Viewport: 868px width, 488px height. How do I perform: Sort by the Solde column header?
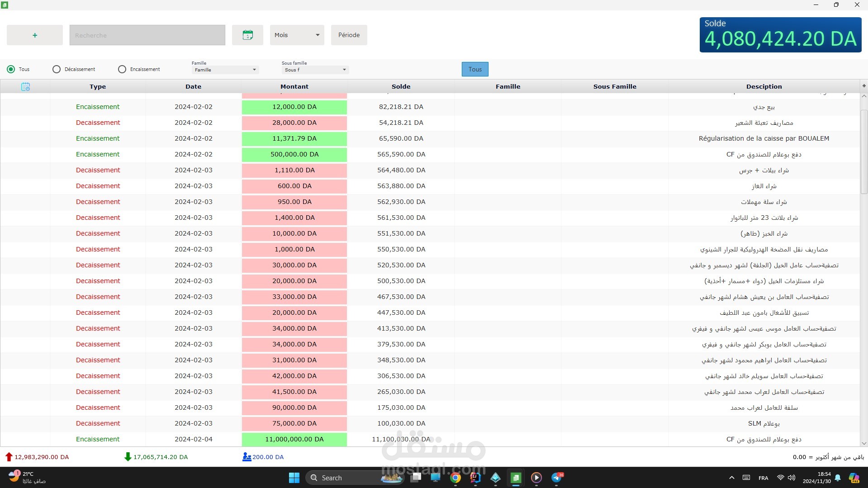[401, 86]
